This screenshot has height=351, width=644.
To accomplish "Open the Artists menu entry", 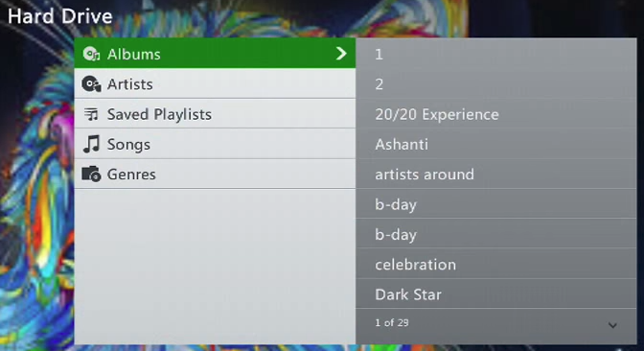I will pyautogui.click(x=215, y=83).
